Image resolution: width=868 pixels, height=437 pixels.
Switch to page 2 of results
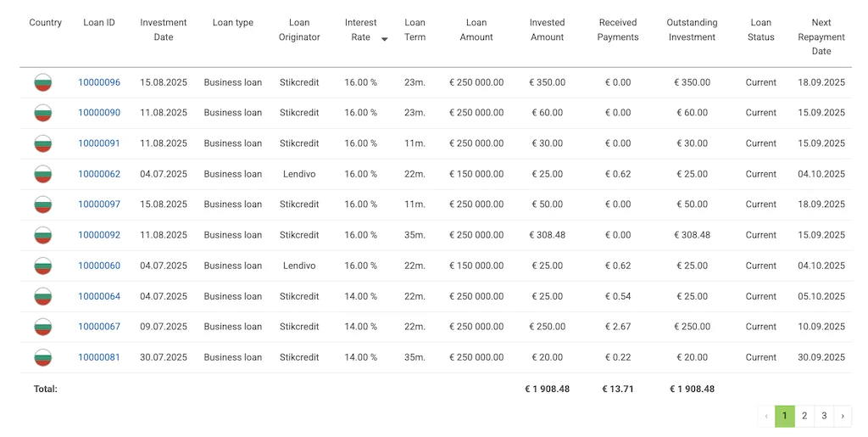pos(804,416)
